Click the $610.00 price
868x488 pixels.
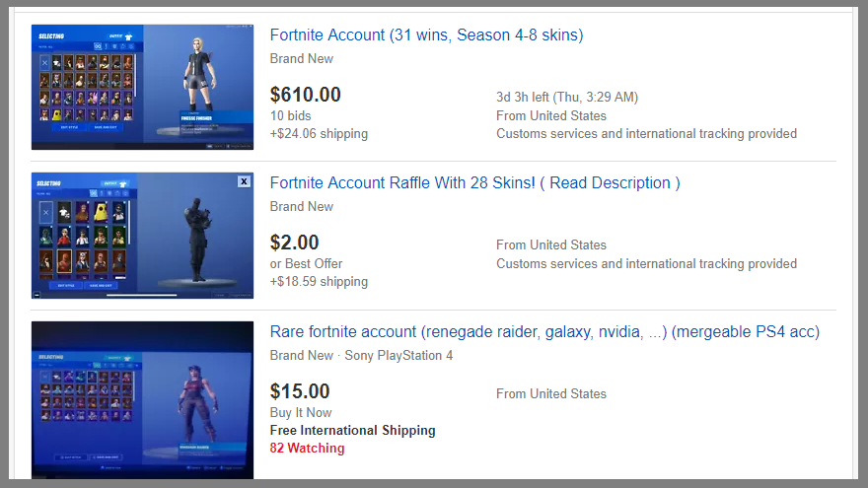[x=306, y=95]
